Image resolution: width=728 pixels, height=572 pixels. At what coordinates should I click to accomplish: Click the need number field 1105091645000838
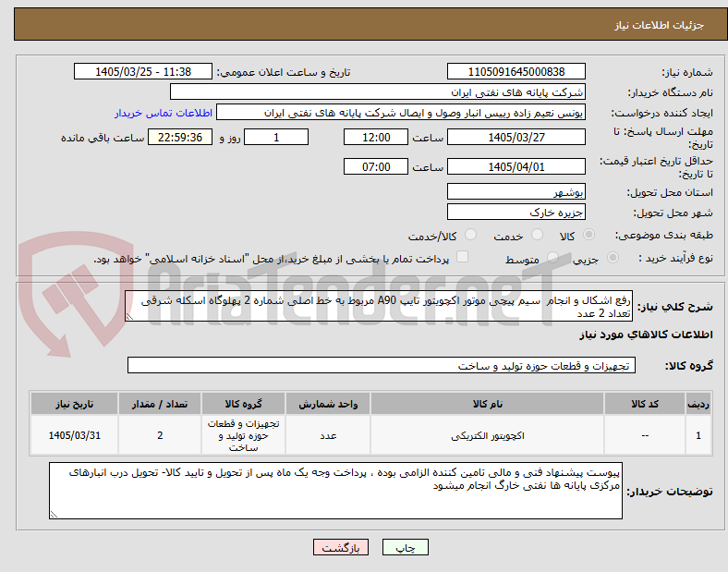pos(516,71)
